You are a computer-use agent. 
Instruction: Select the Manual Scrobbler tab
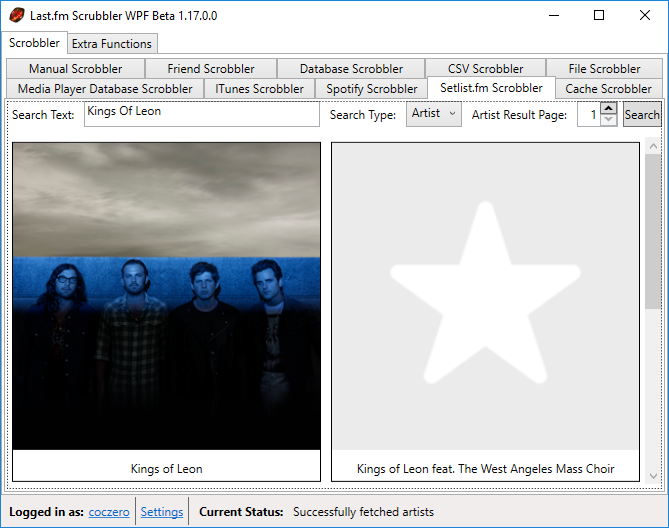(x=76, y=69)
